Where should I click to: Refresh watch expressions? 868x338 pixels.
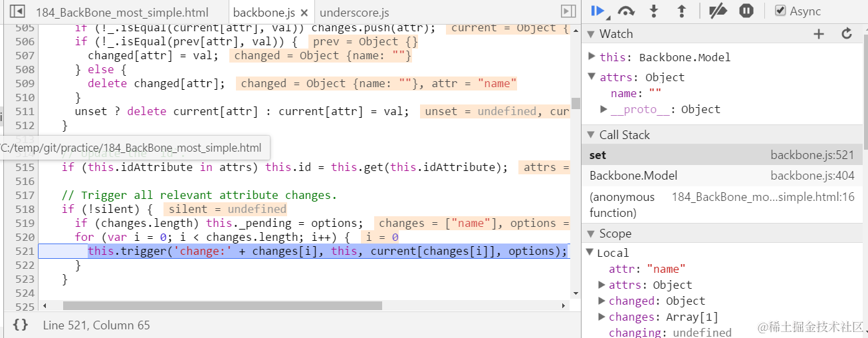[847, 34]
